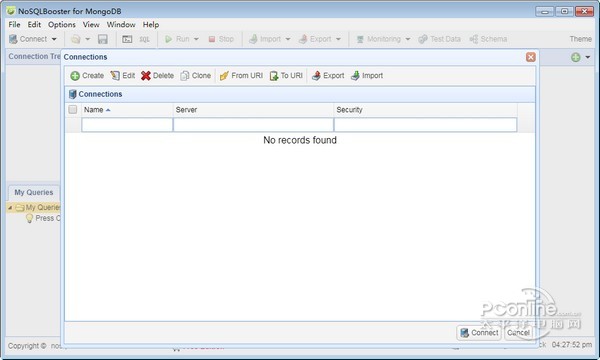Expand the green add button dropdown arrow

pos(588,57)
